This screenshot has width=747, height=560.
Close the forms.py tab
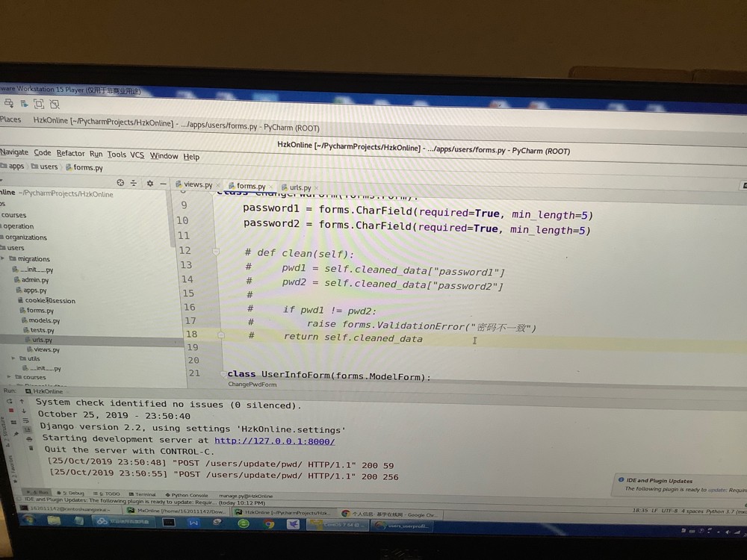pyautogui.click(x=271, y=187)
